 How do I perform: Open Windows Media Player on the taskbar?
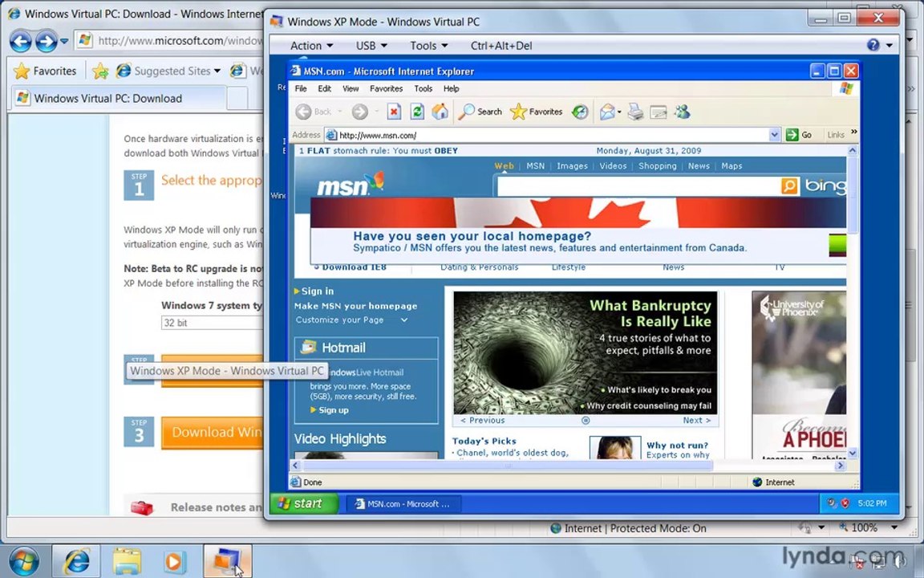(176, 561)
